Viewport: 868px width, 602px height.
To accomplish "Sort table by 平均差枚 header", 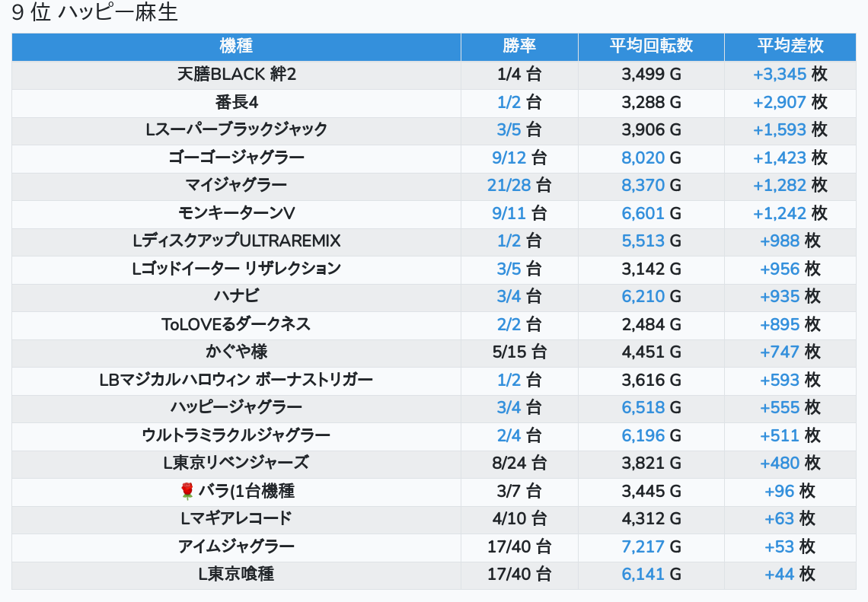I will [790, 46].
